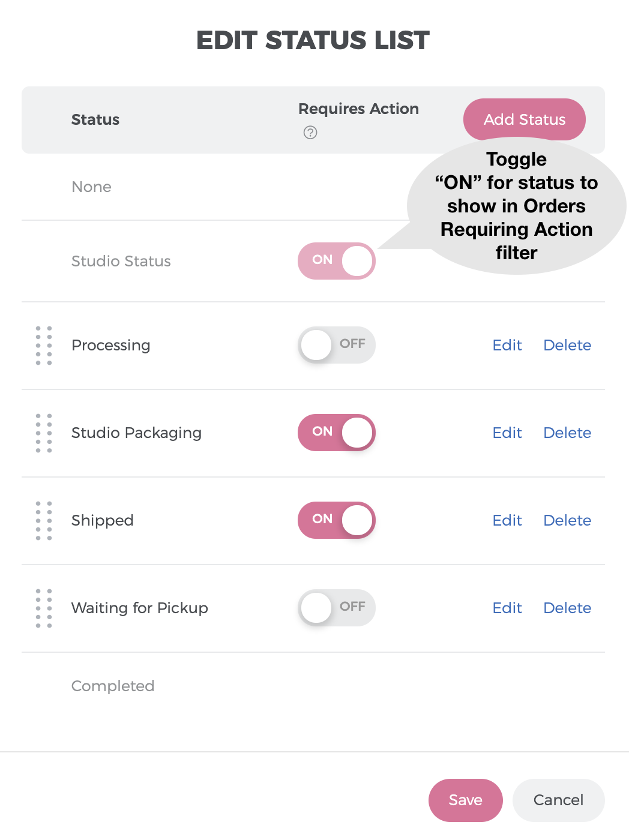Click the drag handle beside Studio Packaging
The height and width of the screenshot is (840, 629).
coord(44,433)
